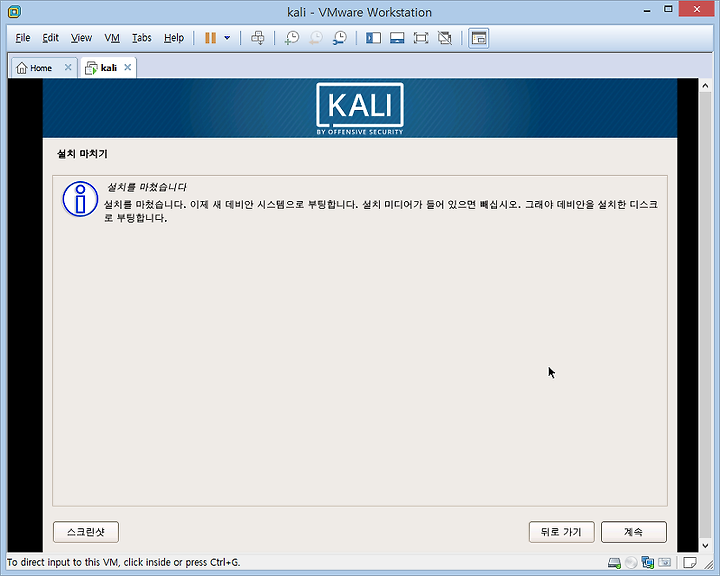
Task: Open the Tabs menu
Action: click(x=141, y=38)
